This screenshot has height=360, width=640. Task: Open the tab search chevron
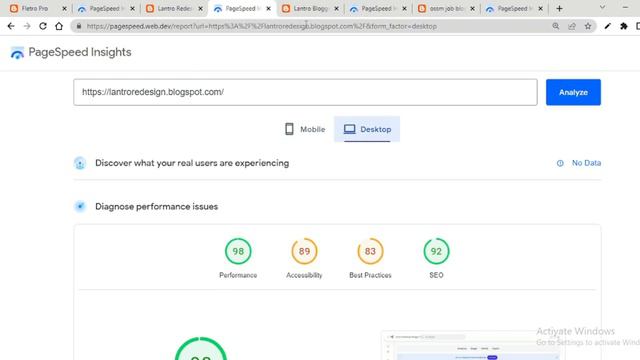(602, 8)
